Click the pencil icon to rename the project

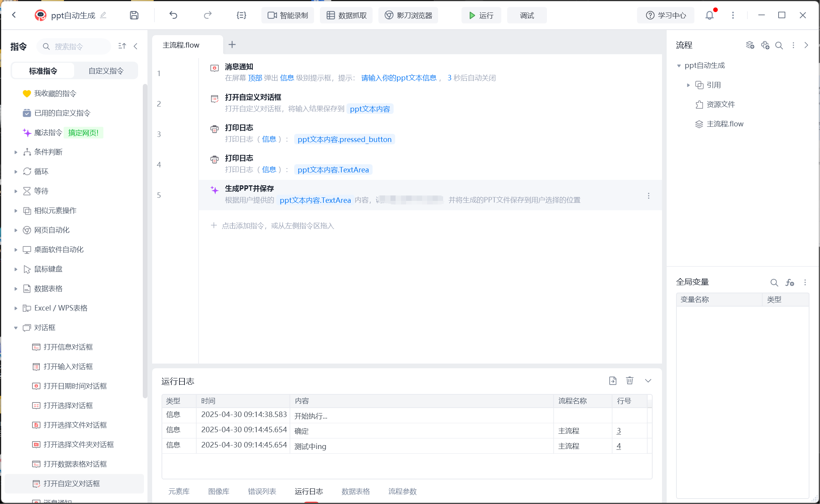103,15
